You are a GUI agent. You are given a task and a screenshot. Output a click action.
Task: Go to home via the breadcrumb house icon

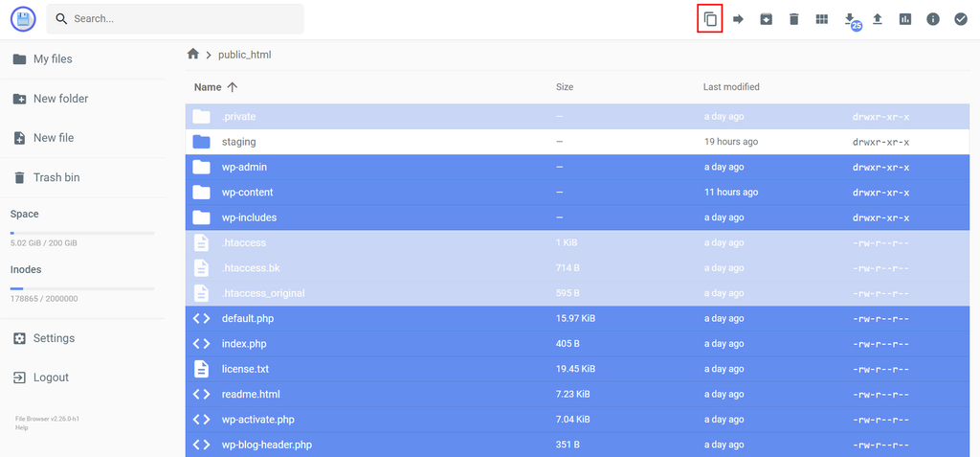193,55
